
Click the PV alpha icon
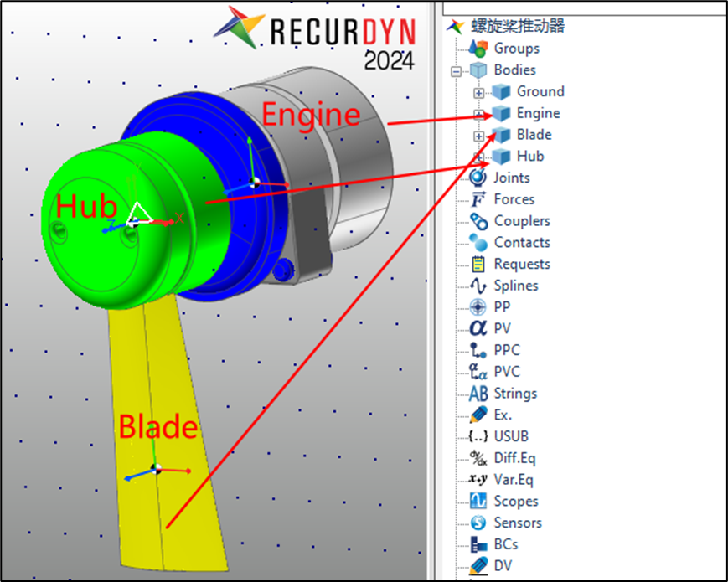tap(478, 328)
